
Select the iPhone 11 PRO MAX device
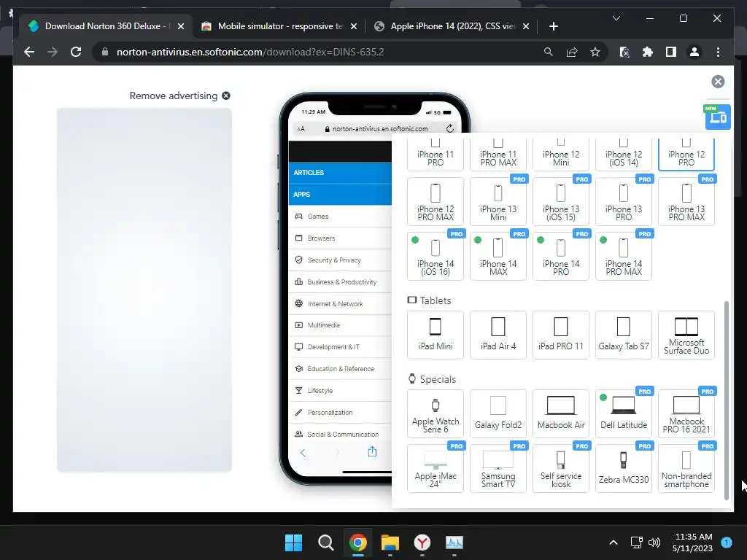[498, 155]
